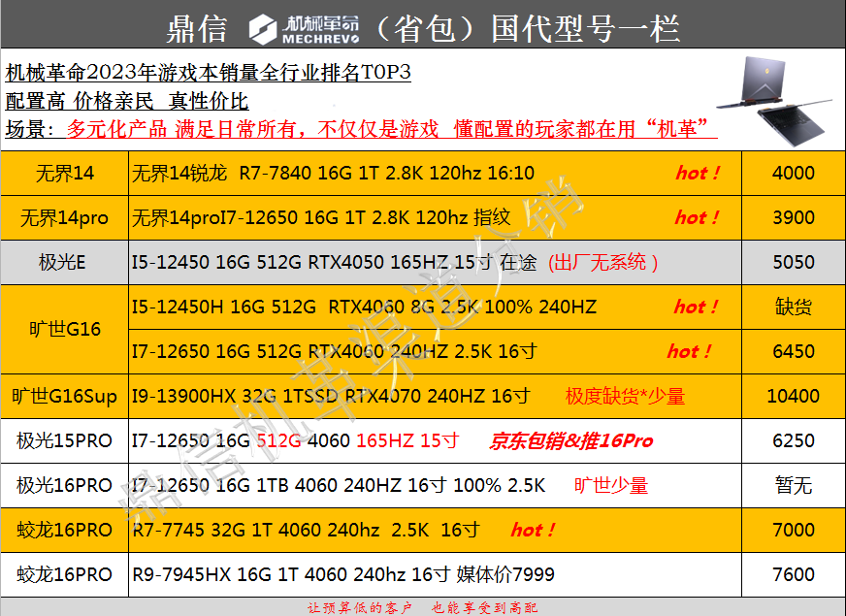Select the 无界14pro model name cell
The image size is (846, 616).
pos(65,218)
